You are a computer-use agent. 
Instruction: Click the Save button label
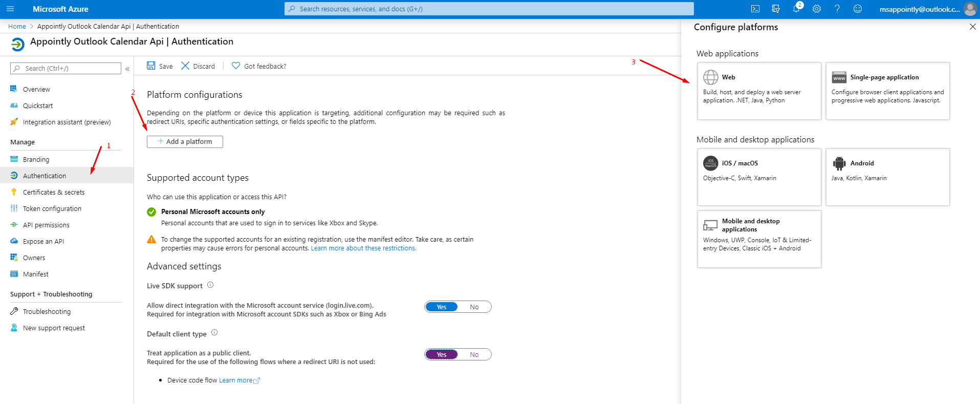[x=166, y=66]
